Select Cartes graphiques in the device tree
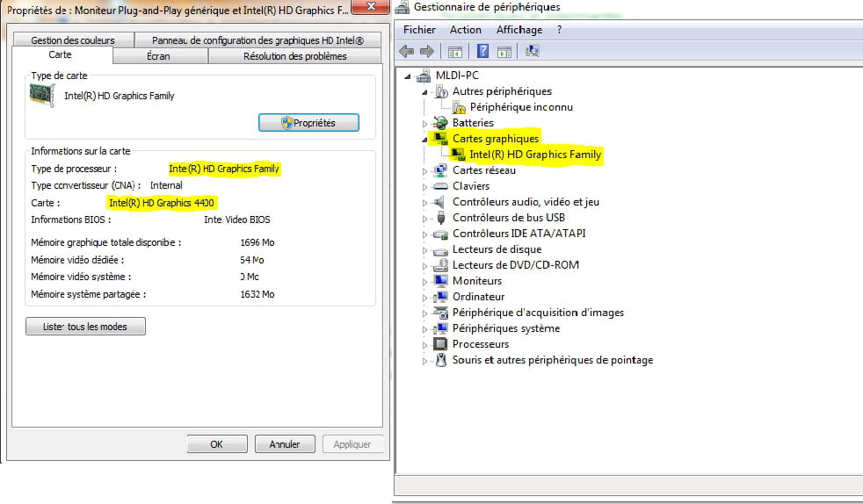The height and width of the screenshot is (504, 863). 496,139
